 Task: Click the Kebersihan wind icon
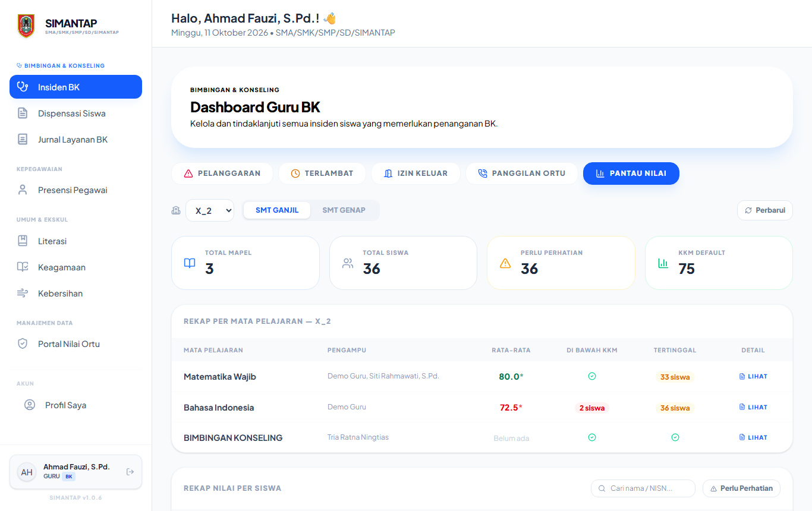click(23, 293)
